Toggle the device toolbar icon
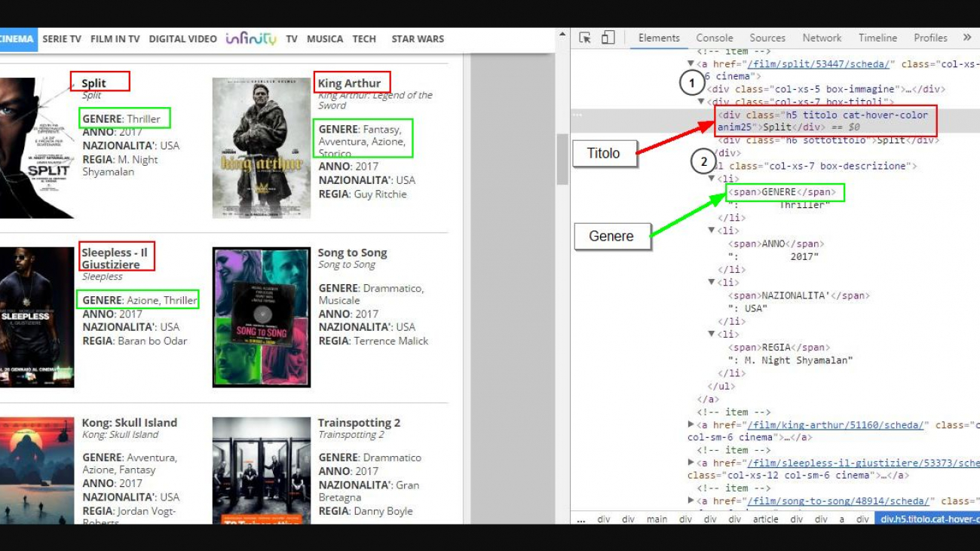The height and width of the screenshot is (551, 980). pos(608,38)
